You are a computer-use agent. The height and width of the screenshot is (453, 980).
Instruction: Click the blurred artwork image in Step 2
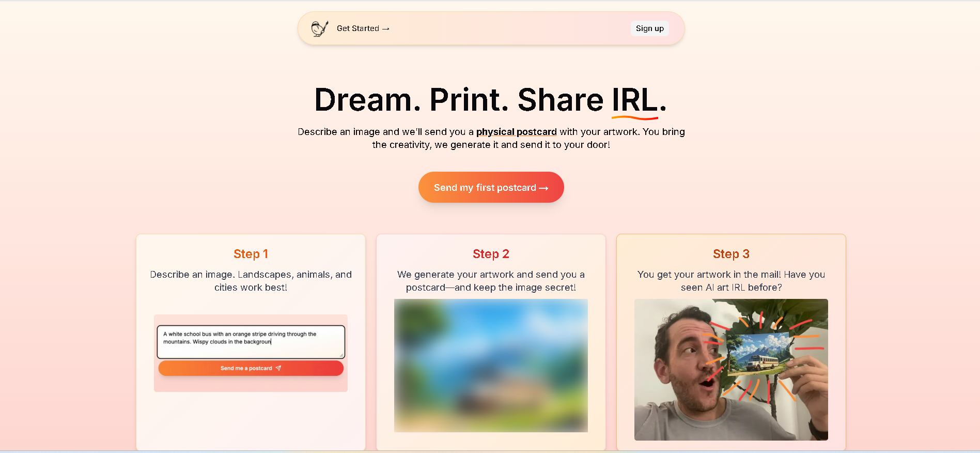[x=491, y=366]
